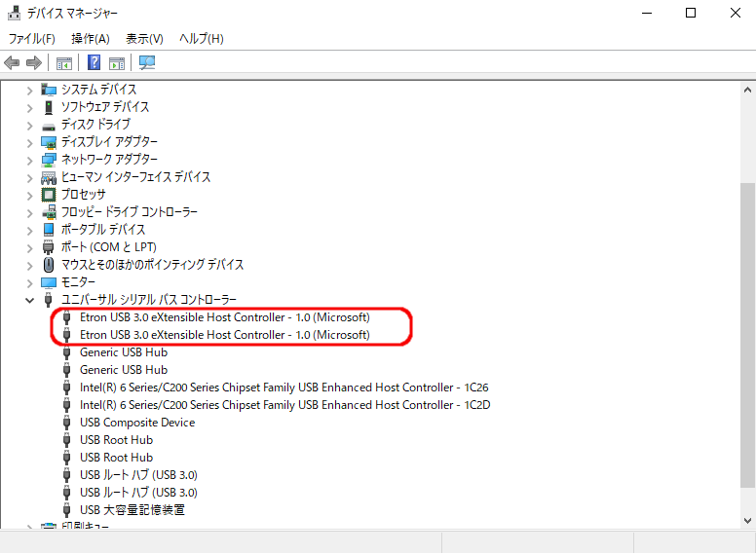Select the mouse pointing devices category icon
The width and height of the screenshot is (756, 554).
[x=48, y=265]
